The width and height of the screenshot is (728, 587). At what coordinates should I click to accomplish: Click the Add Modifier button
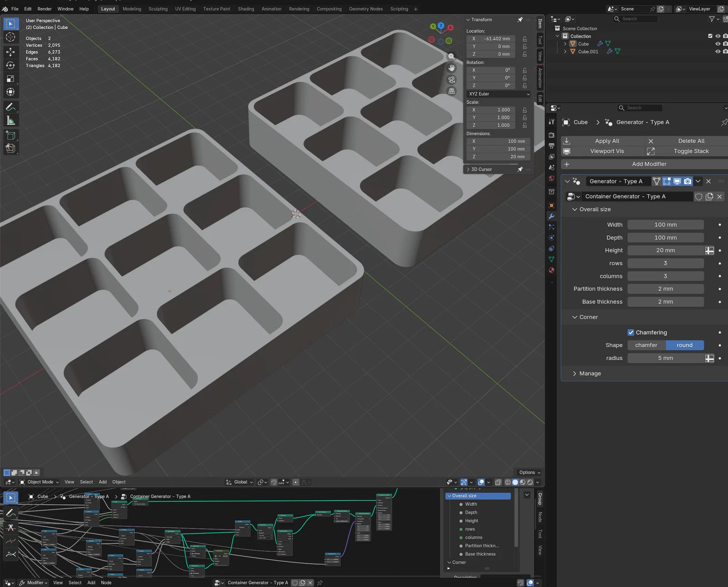[648, 164]
